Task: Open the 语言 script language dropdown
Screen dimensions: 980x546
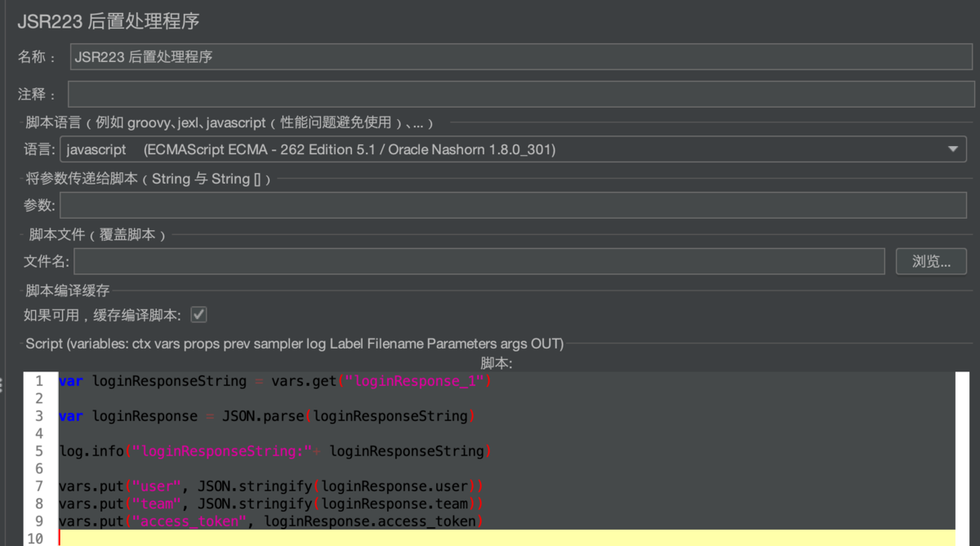Action: [513, 149]
